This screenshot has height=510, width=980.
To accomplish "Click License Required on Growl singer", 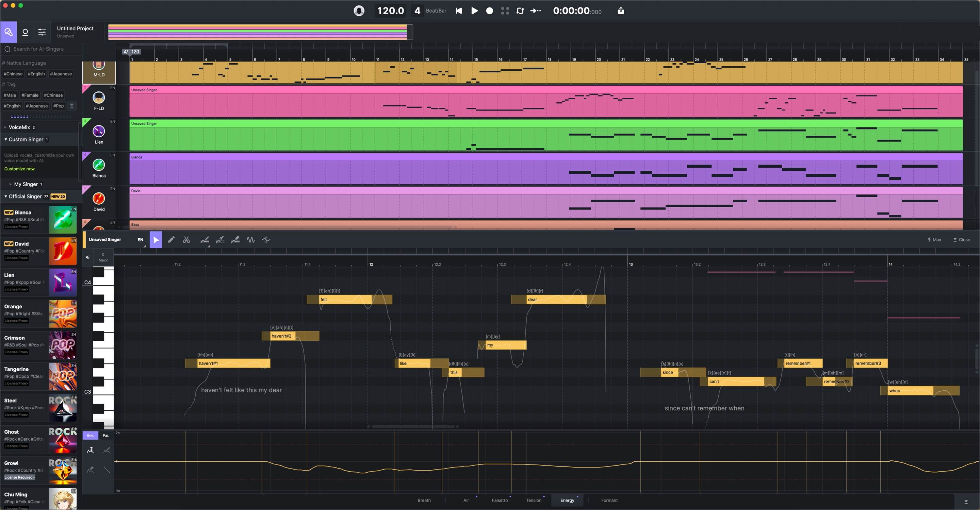I will click(x=19, y=477).
